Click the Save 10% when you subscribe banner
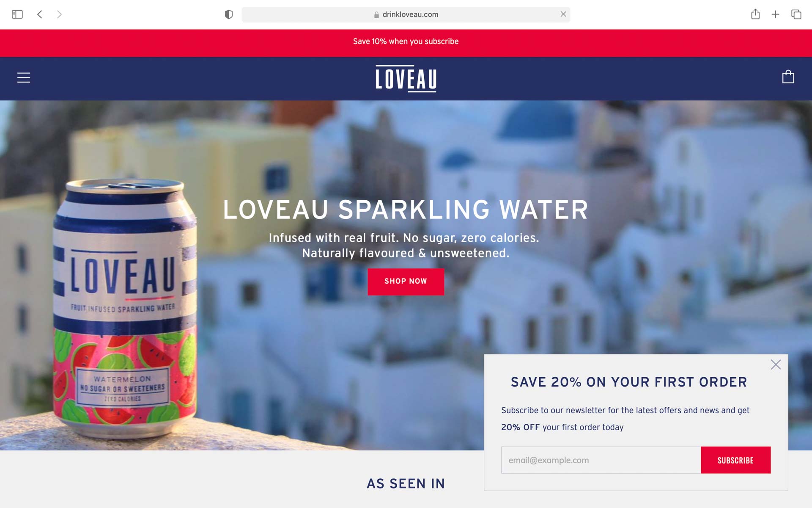This screenshot has height=508, width=812. point(406,41)
